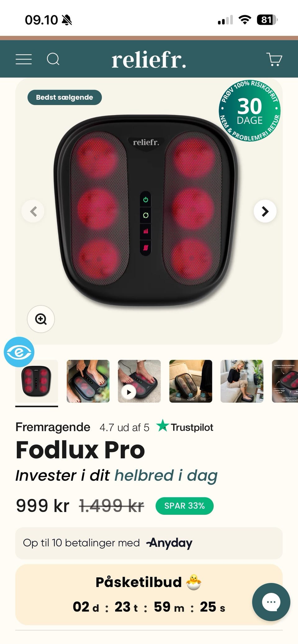Tap the 30 dage risk-free badge
The image size is (298, 644).
(250, 111)
